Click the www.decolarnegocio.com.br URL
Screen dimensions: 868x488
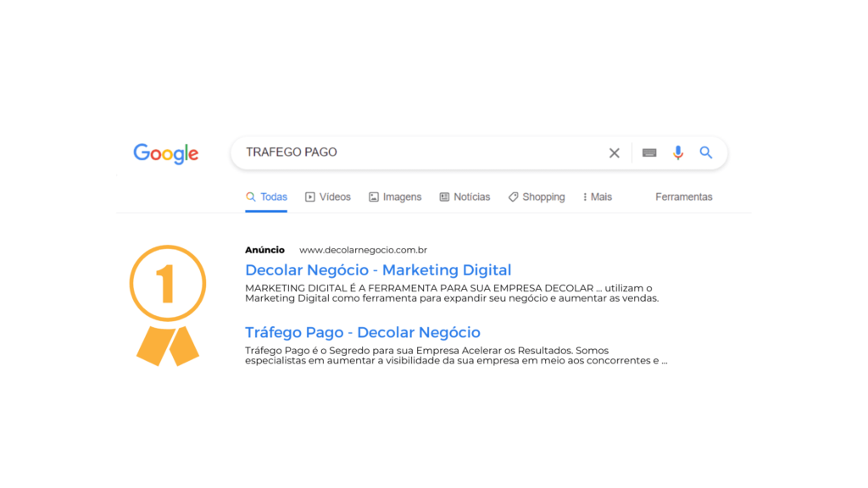pos(363,250)
